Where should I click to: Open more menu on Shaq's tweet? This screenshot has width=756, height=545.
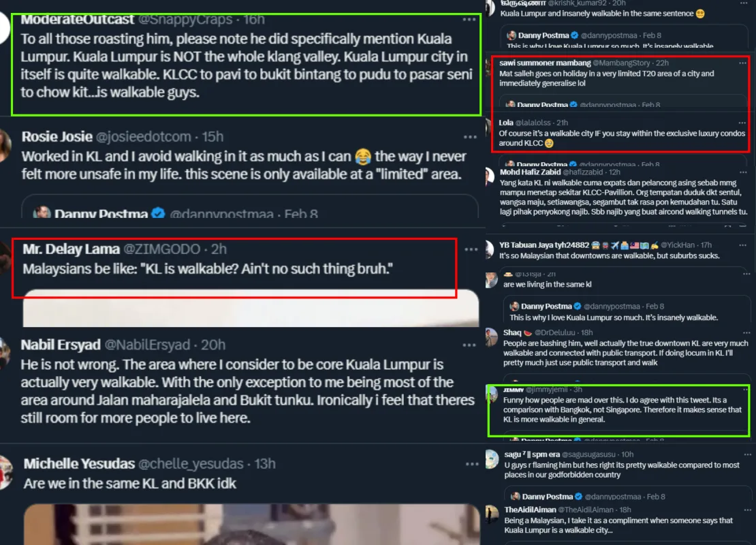(746, 332)
